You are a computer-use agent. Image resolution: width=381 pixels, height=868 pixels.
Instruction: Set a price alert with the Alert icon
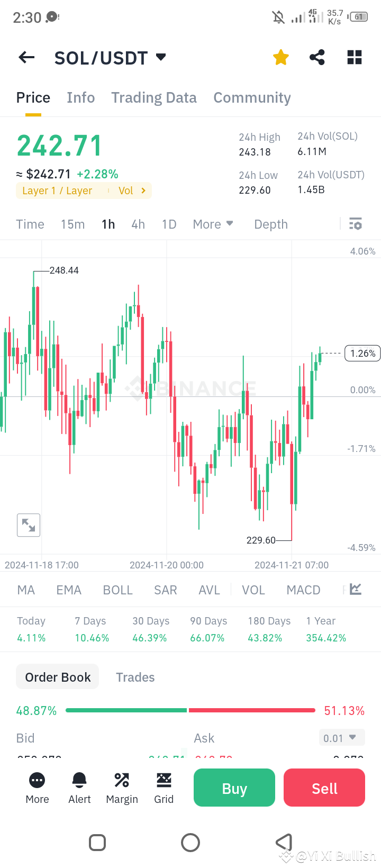[x=79, y=788]
